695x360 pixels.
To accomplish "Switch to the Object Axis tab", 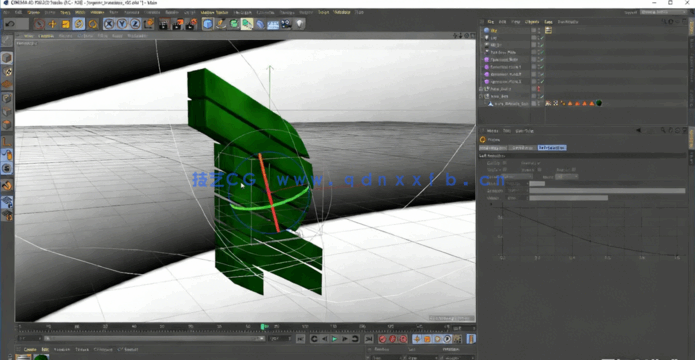I will coord(522,148).
